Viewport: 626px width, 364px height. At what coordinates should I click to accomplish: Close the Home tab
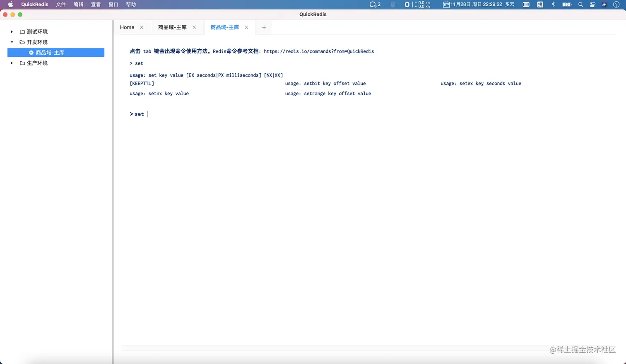pos(142,27)
